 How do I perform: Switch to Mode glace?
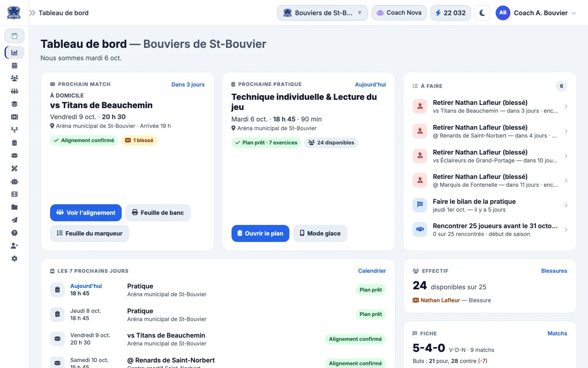[320, 233]
